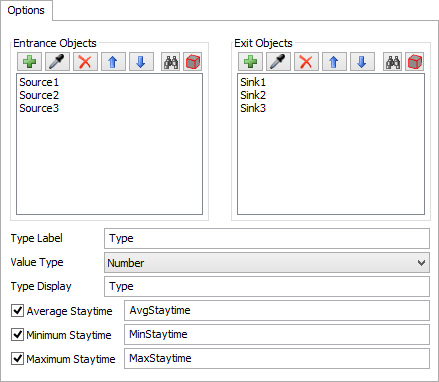Select Source1 in Entrance Objects
The image size is (439, 382).
39,82
